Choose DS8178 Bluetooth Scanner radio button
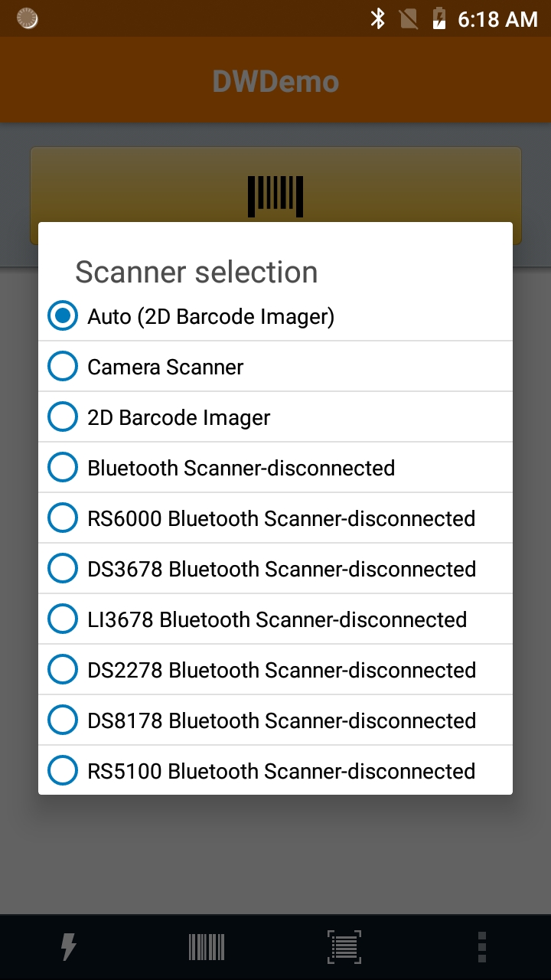The height and width of the screenshot is (980, 551). 63,720
